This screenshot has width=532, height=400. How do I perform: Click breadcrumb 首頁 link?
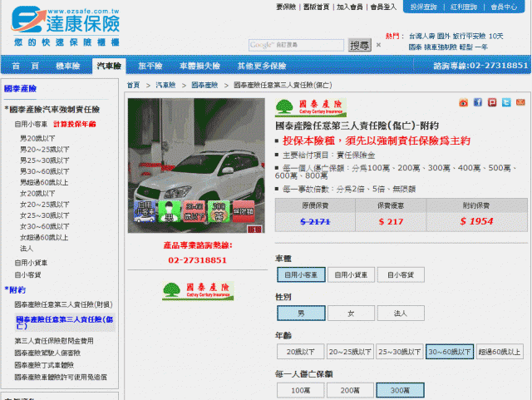(133, 85)
